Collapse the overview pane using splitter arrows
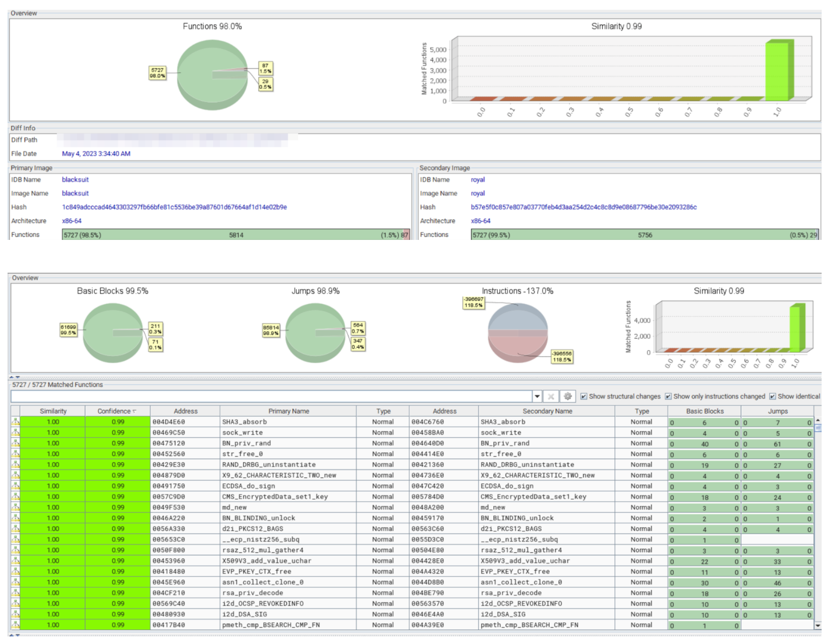 pos(12,377)
